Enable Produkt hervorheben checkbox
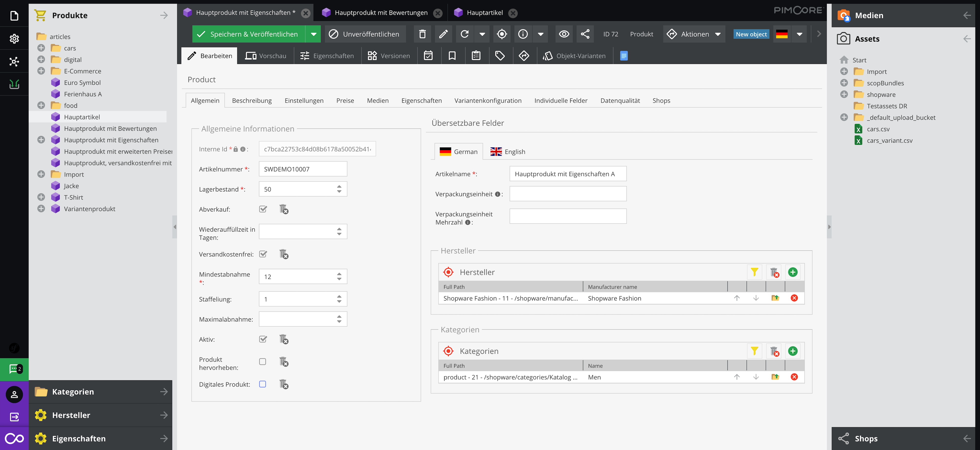Image resolution: width=980 pixels, height=450 pixels. point(262,361)
